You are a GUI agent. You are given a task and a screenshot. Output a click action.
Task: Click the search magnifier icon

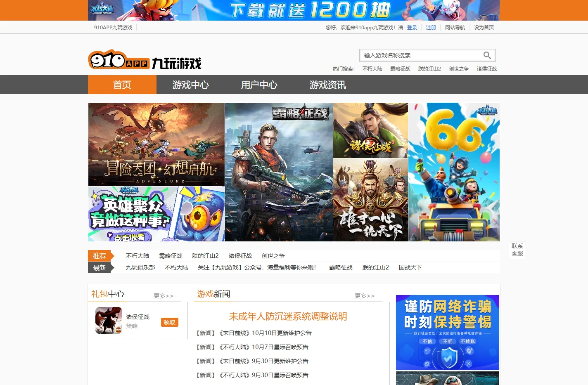point(487,55)
